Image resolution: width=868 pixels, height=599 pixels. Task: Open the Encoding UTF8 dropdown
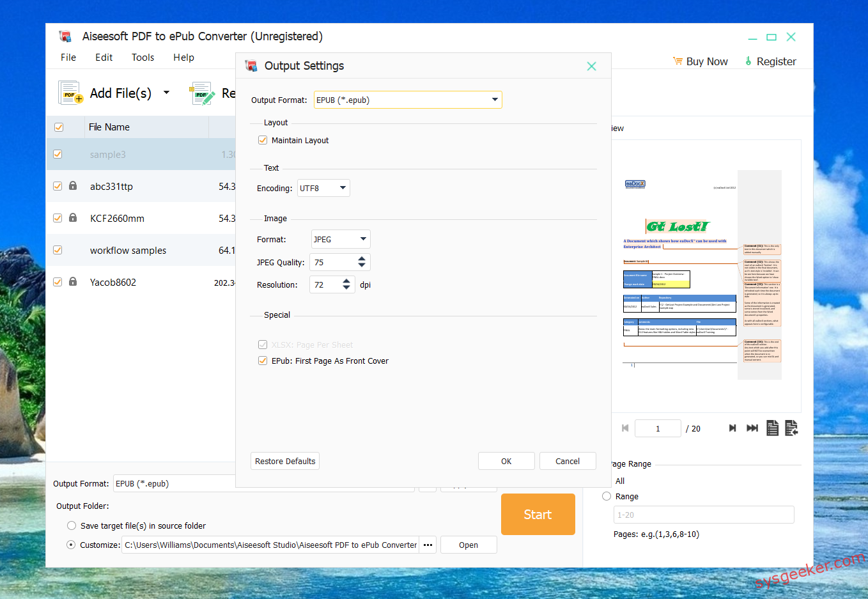(323, 188)
